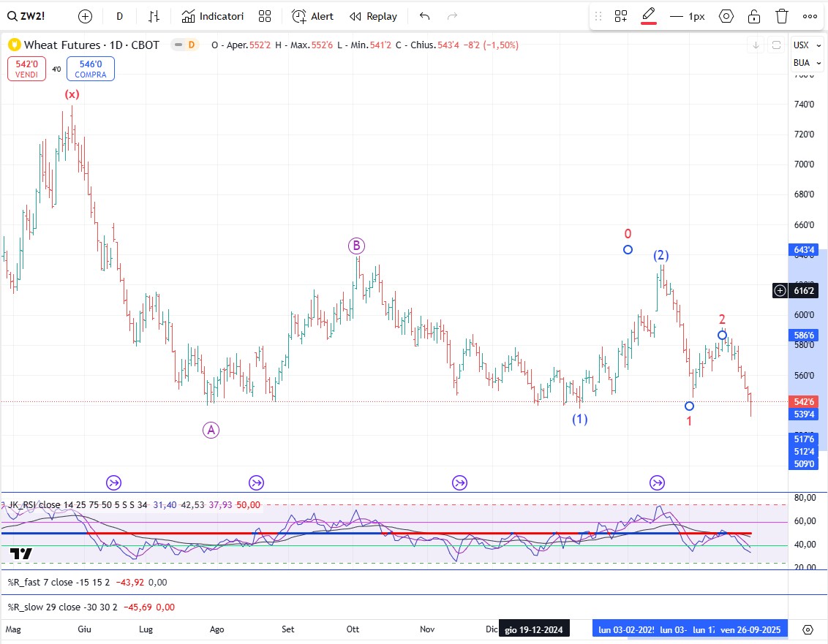This screenshot has height=644, width=828.
Task: Undo the last chart action
Action: (424, 16)
